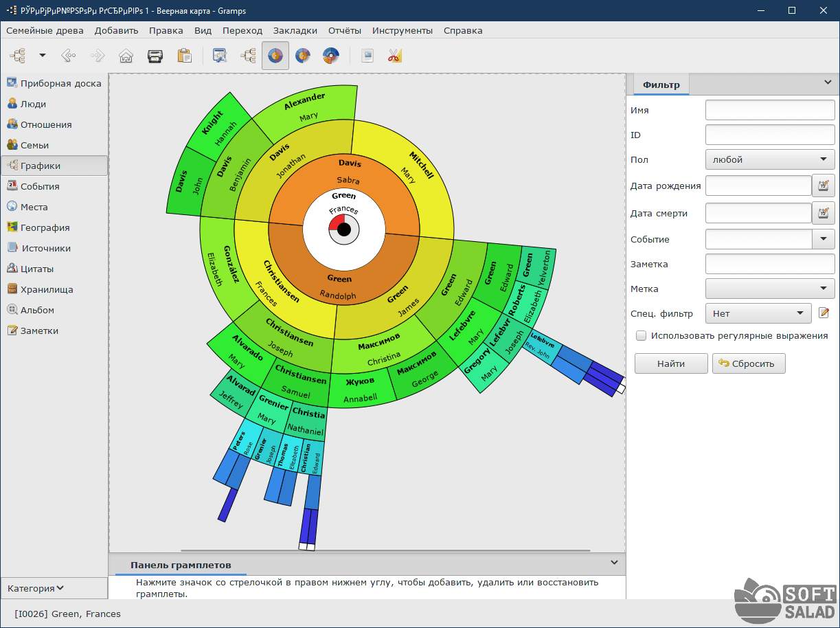Open the Переход menu
The height and width of the screenshot is (628, 840).
coord(242,30)
